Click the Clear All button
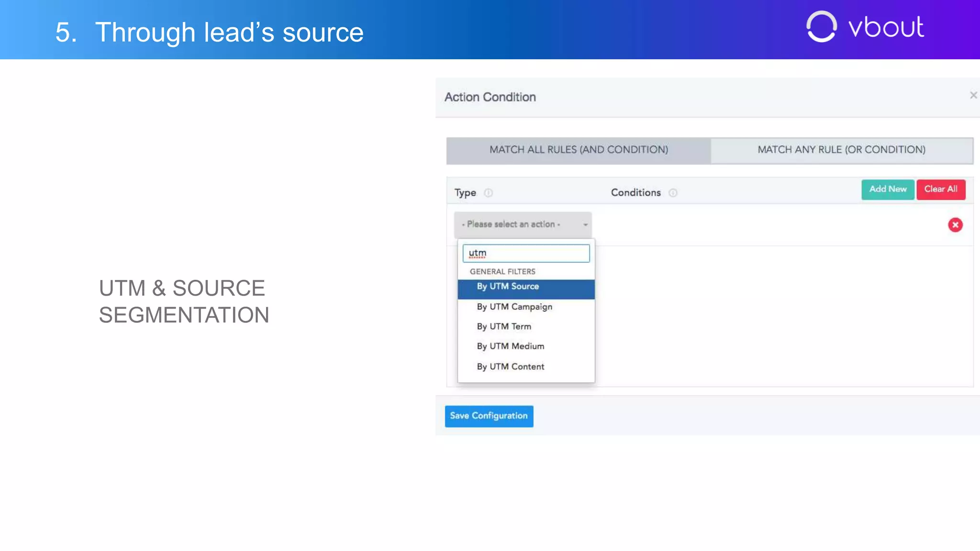 (941, 189)
